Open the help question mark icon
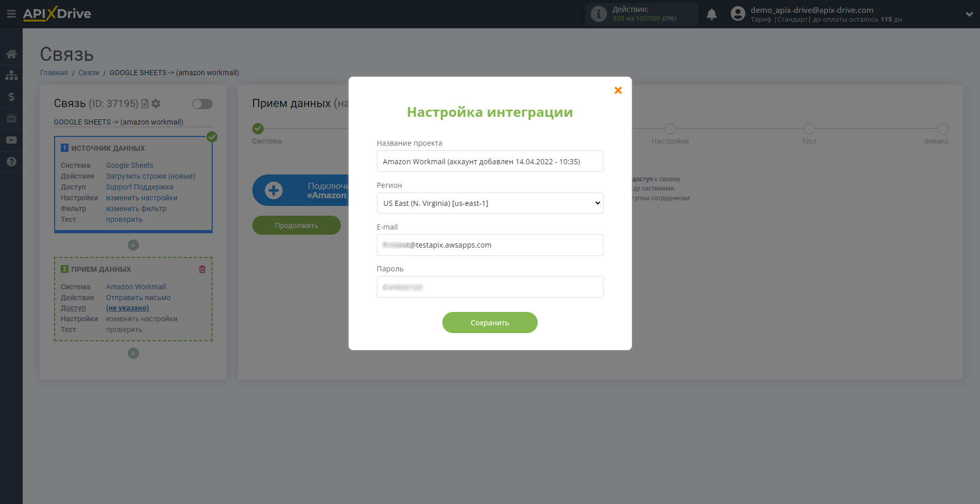Screen dimensions: 980x504 pyautogui.click(x=11, y=162)
